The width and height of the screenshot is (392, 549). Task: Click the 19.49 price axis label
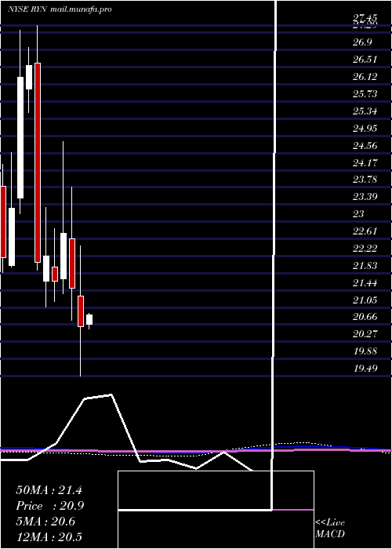point(365,368)
